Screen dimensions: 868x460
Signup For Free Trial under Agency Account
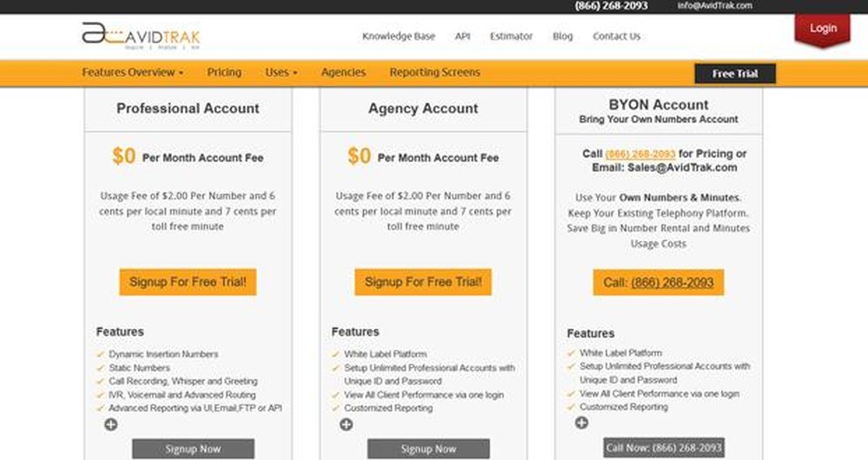(x=423, y=282)
